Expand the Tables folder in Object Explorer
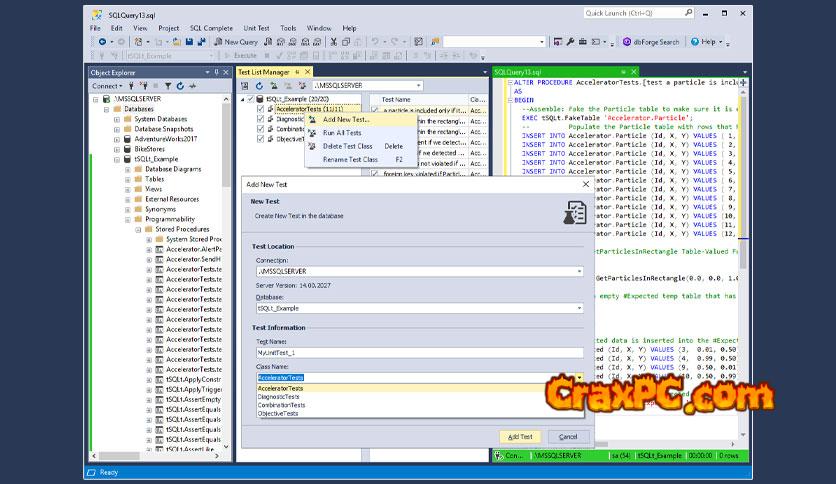The height and width of the screenshot is (484, 836). [x=127, y=179]
